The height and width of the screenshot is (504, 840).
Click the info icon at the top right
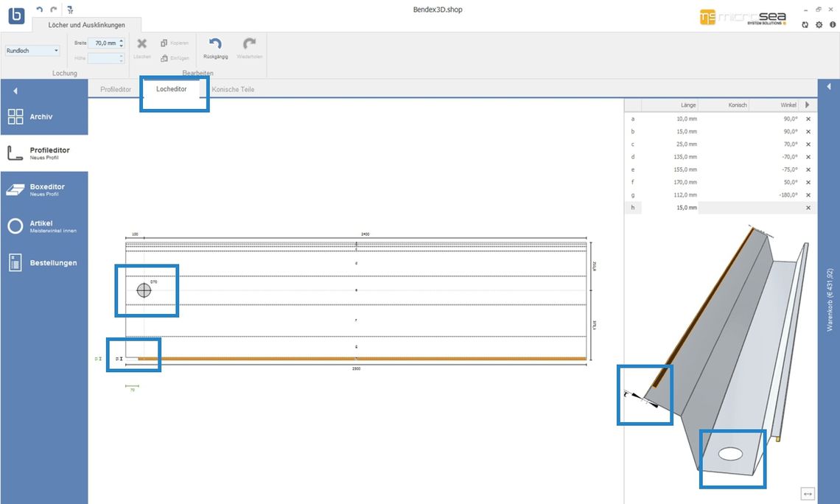coord(833,24)
